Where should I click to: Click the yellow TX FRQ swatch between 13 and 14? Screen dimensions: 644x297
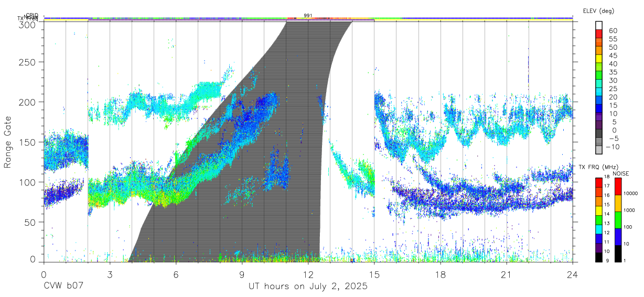pos(599,211)
